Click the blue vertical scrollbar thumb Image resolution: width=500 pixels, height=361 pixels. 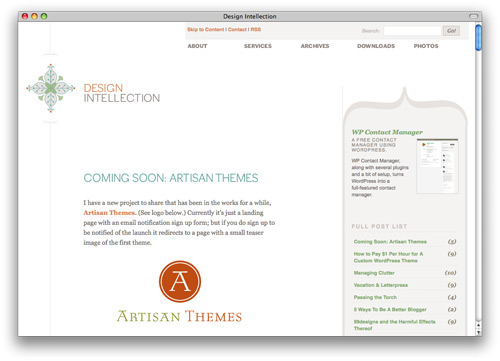tap(479, 37)
